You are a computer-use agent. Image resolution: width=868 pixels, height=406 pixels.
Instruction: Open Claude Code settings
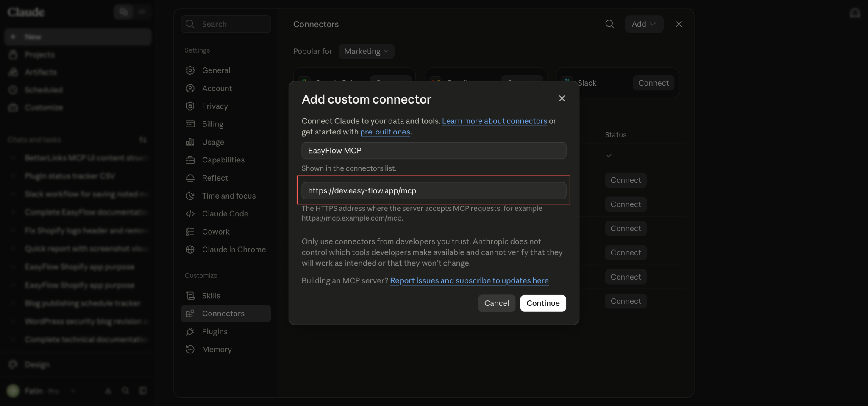pyautogui.click(x=225, y=213)
